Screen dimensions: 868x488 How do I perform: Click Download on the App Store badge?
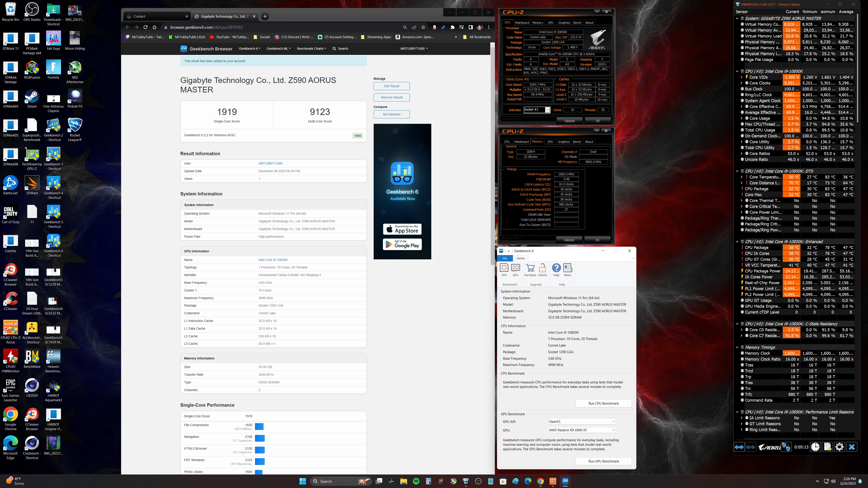coord(402,229)
